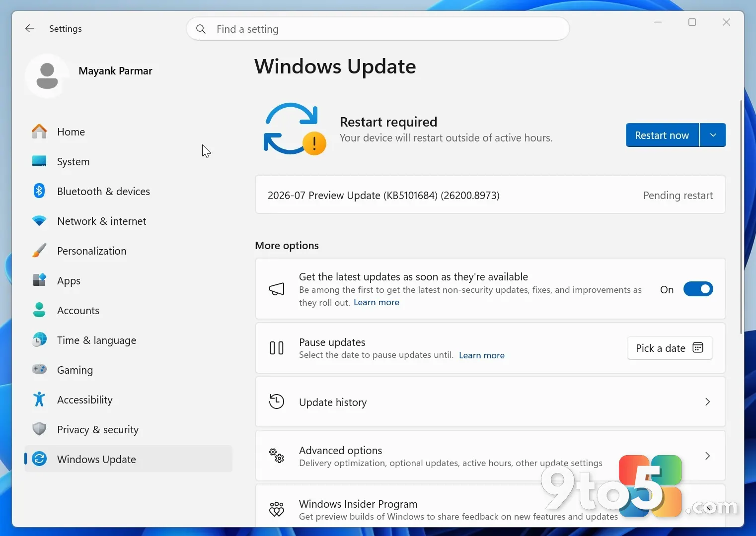Click Learn more under latest updates
Viewport: 756px width, 536px height.
tap(376, 302)
